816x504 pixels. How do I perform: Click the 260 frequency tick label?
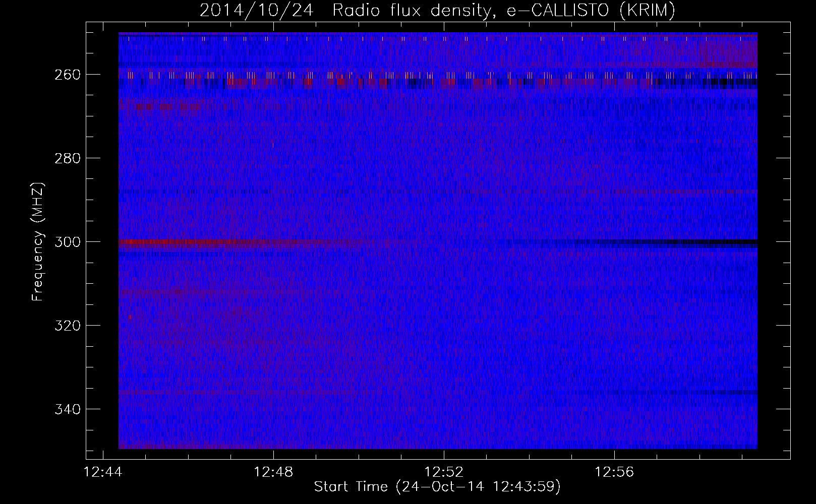pos(67,75)
